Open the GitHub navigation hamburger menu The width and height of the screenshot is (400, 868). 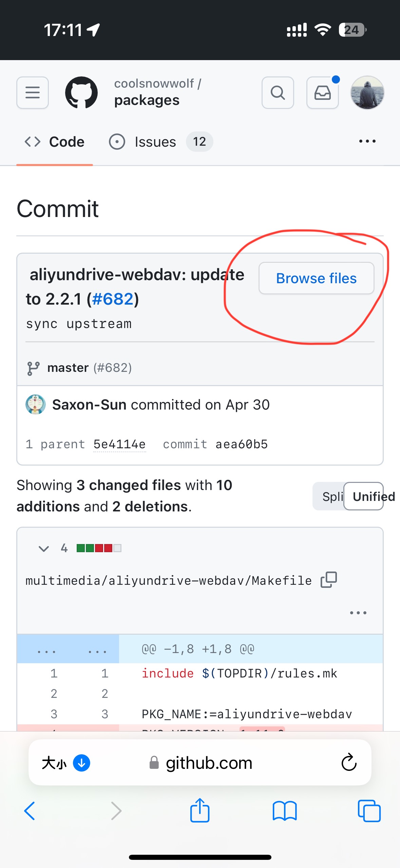(32, 92)
